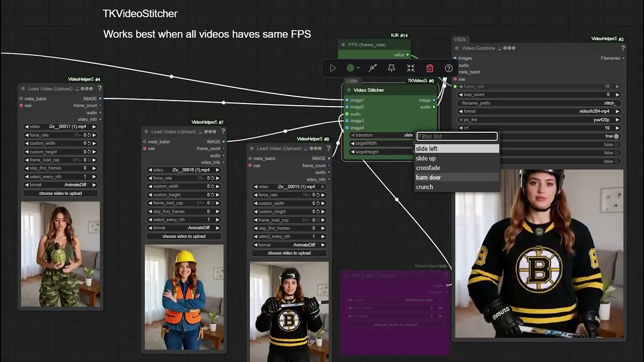The width and height of the screenshot is (644, 362).
Task: Increase skip_first_frames in node #4
Action: pos(94,168)
